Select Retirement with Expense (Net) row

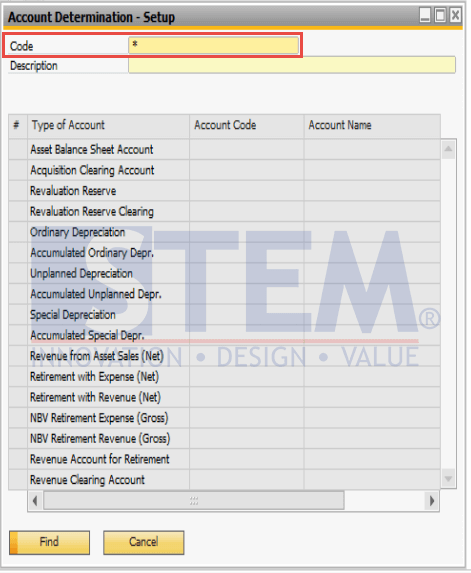[x=224, y=377]
